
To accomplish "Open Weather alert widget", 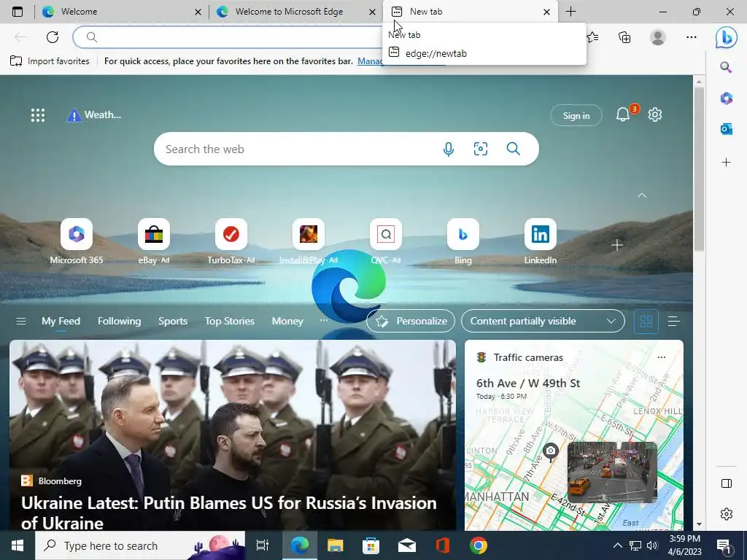I will [94, 114].
